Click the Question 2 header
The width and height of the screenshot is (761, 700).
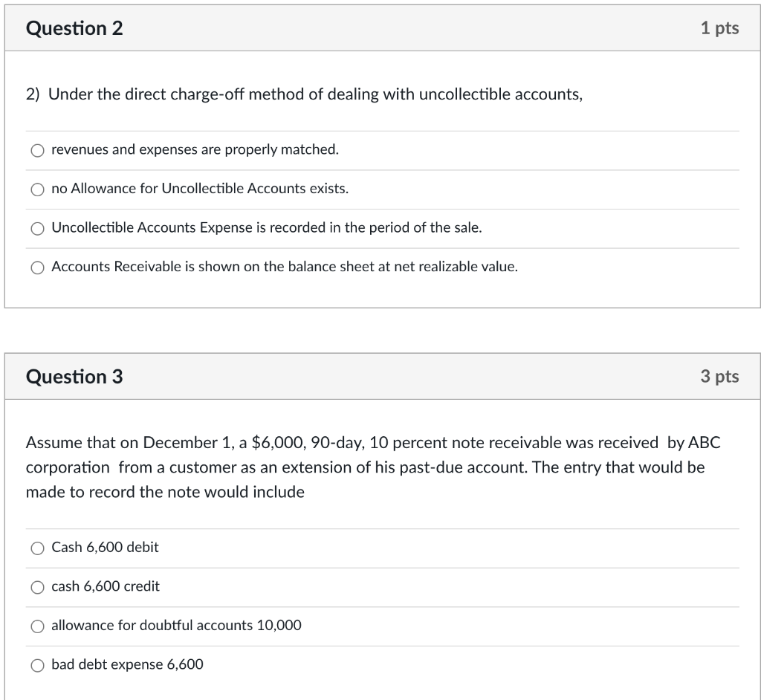pyautogui.click(x=74, y=27)
